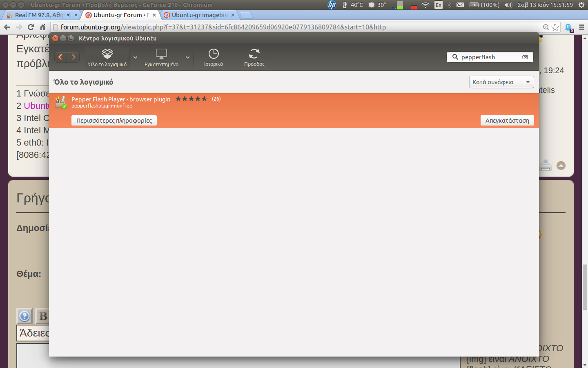Click printer icon on forum page

[x=546, y=165]
